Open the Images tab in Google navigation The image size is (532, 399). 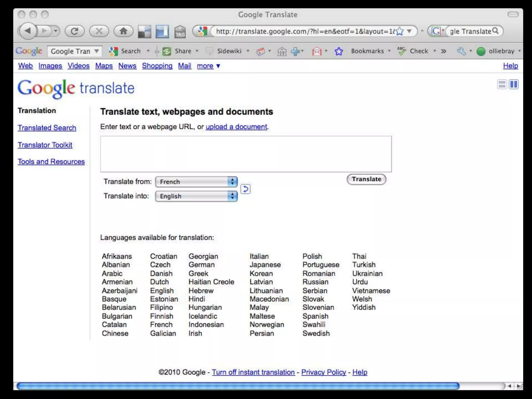click(x=50, y=66)
